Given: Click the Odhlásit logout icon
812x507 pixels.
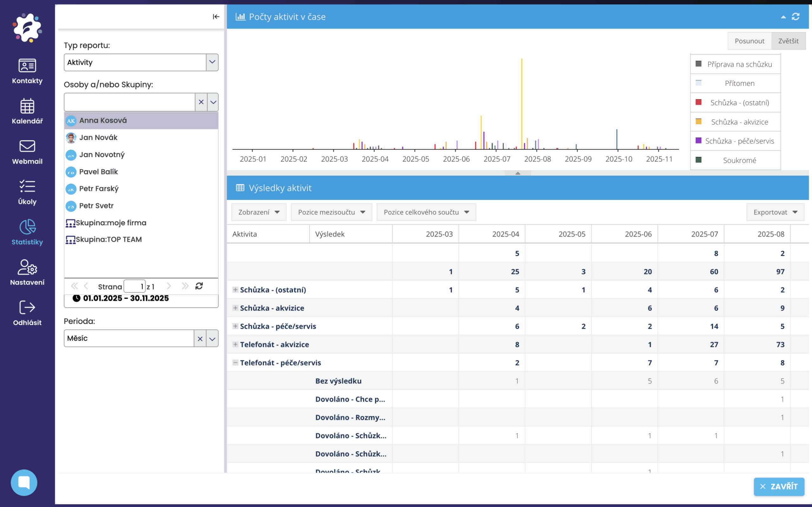Looking at the screenshot, I should 27,312.
